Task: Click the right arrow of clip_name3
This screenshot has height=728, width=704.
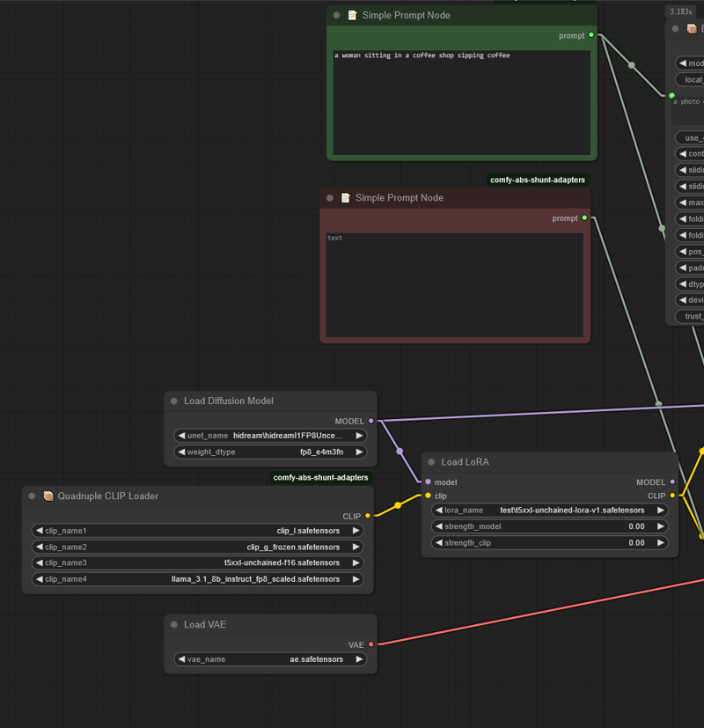Action: [x=356, y=563]
